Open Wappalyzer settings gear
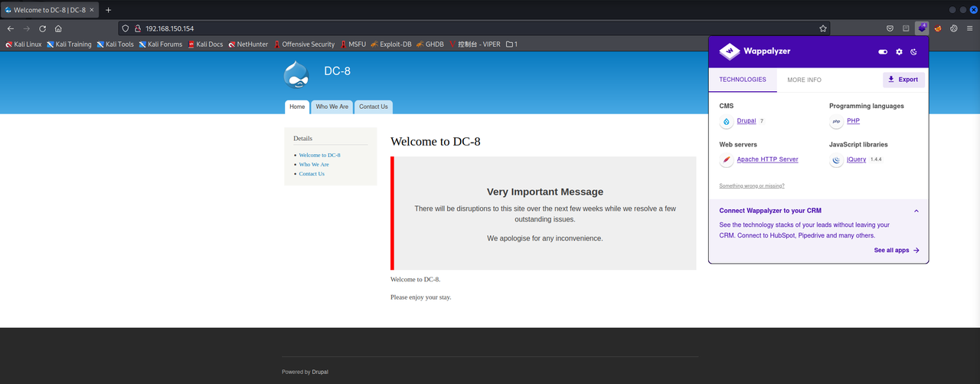This screenshot has height=384, width=980. pyautogui.click(x=900, y=52)
